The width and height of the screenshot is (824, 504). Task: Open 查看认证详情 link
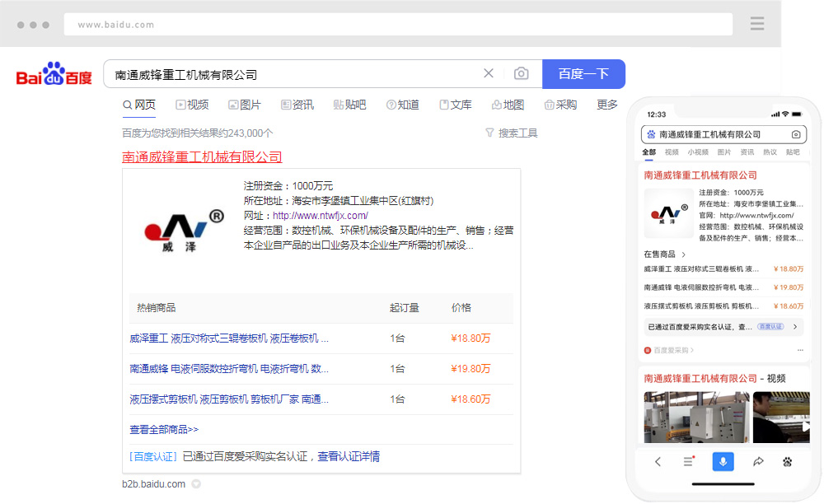(349, 457)
